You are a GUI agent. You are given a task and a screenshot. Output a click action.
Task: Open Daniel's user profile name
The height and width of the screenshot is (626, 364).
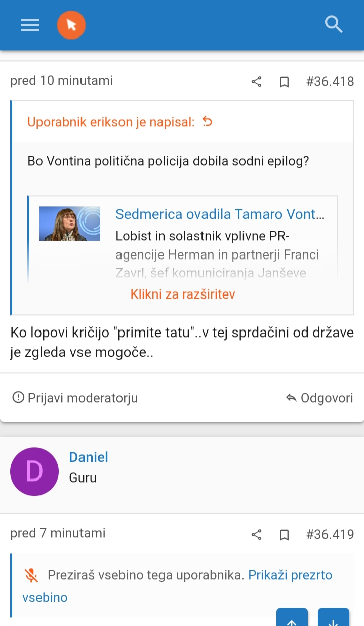[89, 457]
